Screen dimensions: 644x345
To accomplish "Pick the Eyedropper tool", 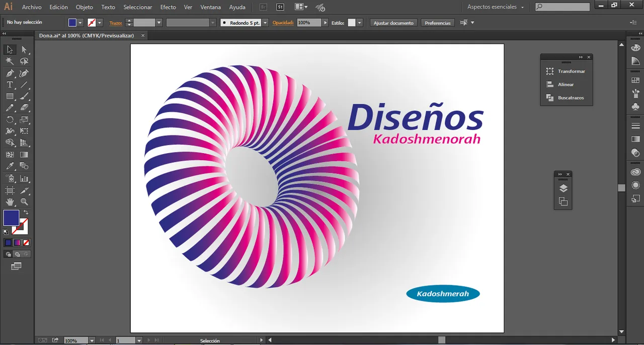I will (x=10, y=166).
